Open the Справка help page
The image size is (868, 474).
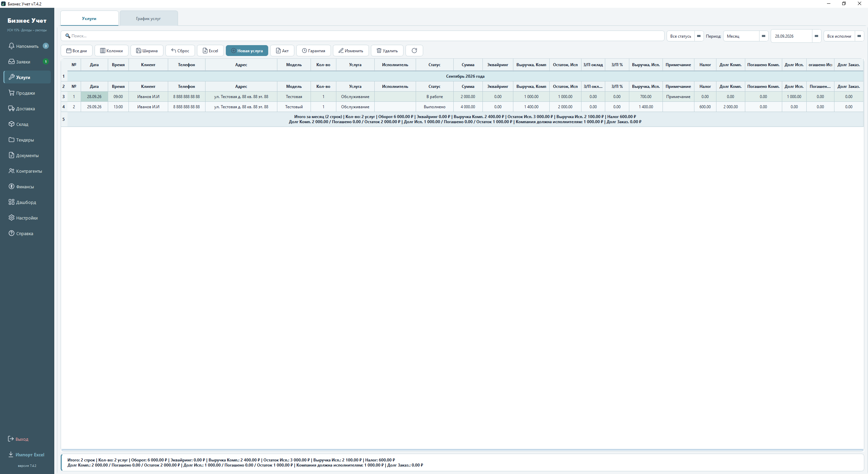(27, 233)
